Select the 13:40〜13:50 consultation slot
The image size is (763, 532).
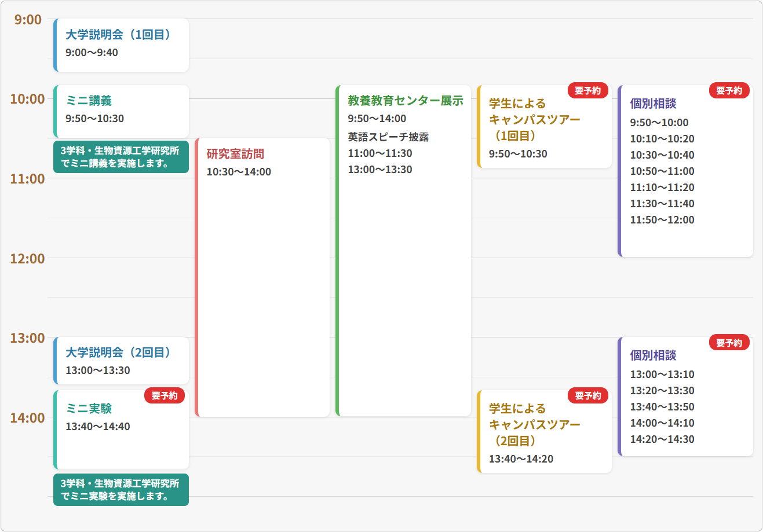coord(662,407)
